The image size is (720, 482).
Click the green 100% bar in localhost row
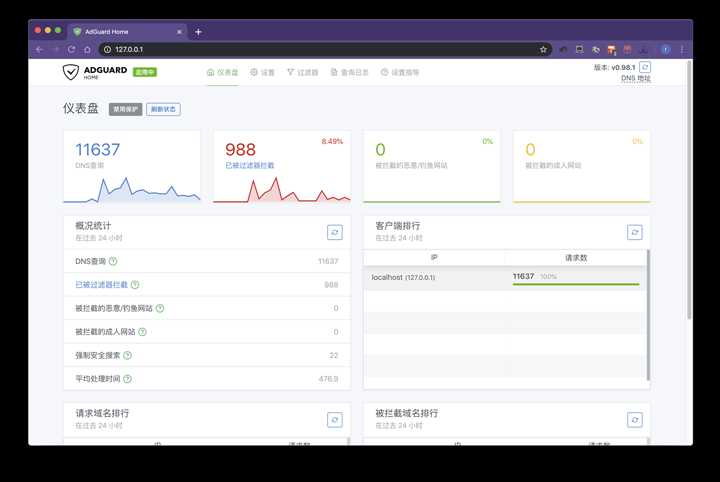tap(576, 285)
